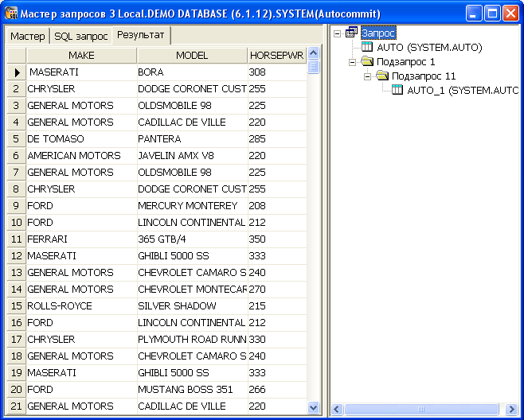Click the current-row arrow indicator on first row
Screen dimensions: 524x420
(x=16, y=72)
